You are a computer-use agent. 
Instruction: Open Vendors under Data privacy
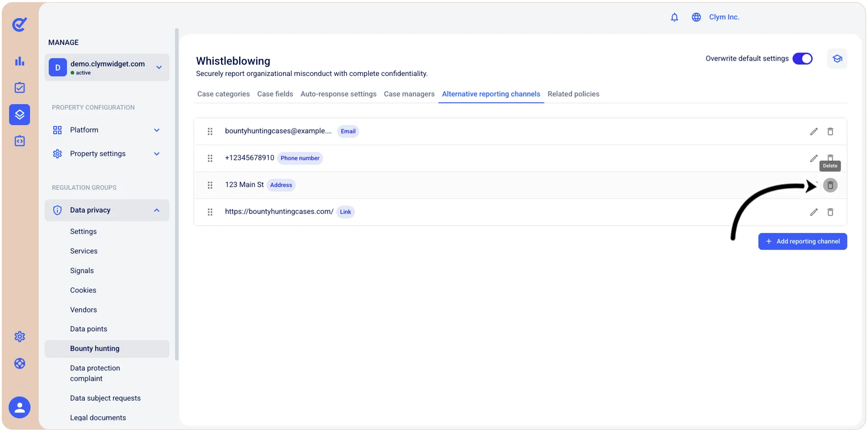83,310
